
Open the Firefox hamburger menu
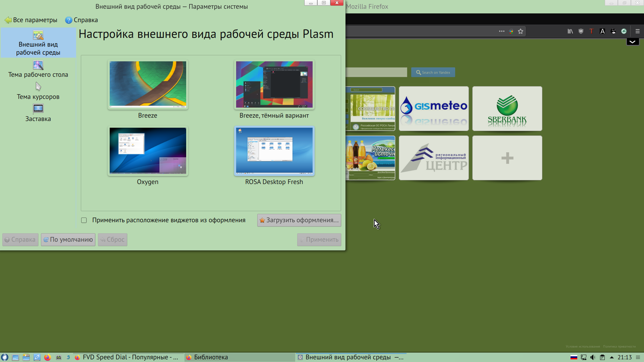pos(638,31)
